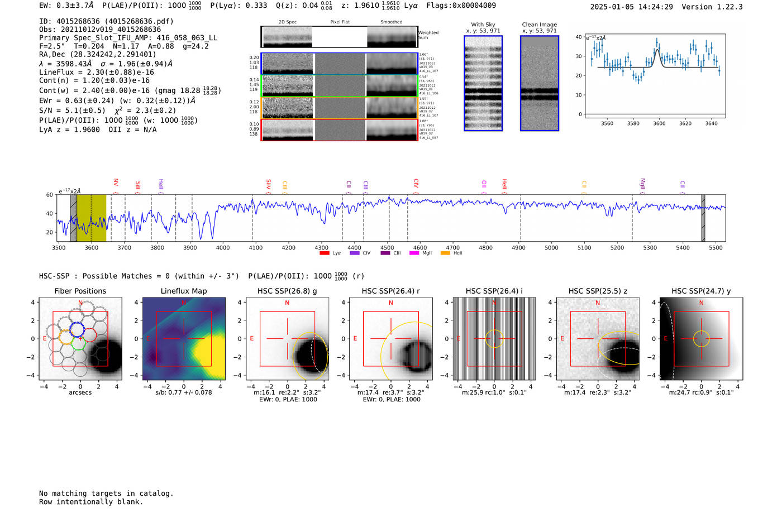The image size is (782, 532).
Task: Click the 'm:16.1 re:2.2"' caption under g image
Action: point(287,392)
